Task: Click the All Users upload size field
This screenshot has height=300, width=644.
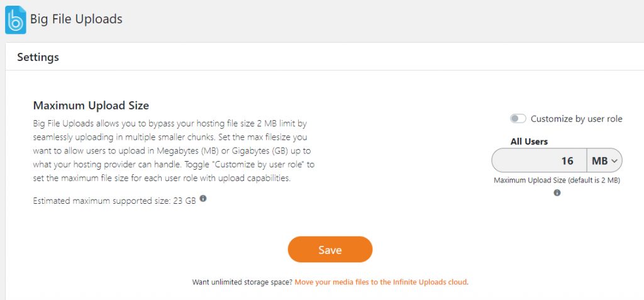Action: (538, 161)
